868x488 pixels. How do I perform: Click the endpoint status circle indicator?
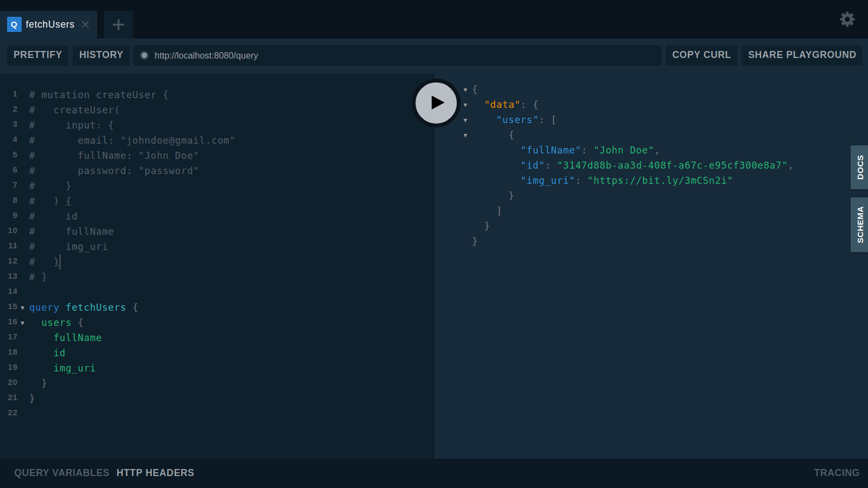click(x=144, y=55)
